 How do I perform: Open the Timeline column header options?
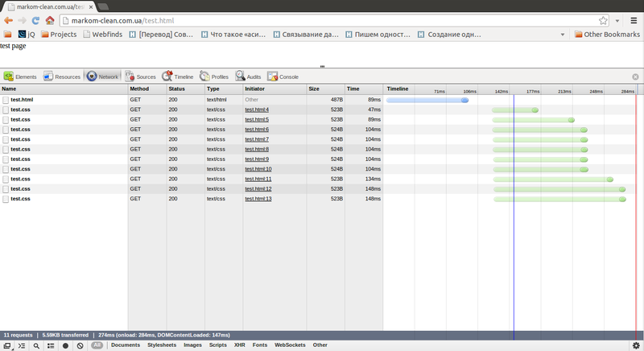[x=398, y=89]
